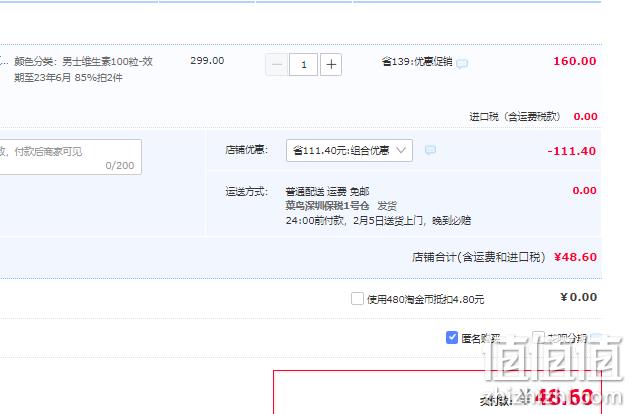This screenshot has height=414, width=632.
Task: Click the 店铺合计(含运费和进口税) label
Action: click(x=478, y=257)
